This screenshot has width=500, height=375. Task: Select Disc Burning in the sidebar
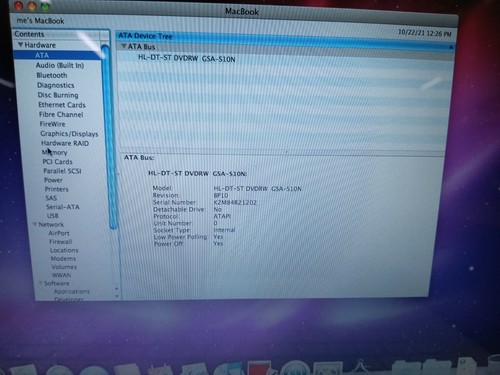(x=58, y=95)
